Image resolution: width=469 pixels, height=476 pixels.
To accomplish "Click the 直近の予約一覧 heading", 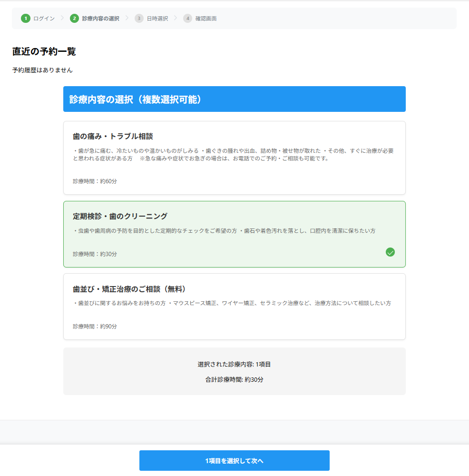I will tap(44, 52).
